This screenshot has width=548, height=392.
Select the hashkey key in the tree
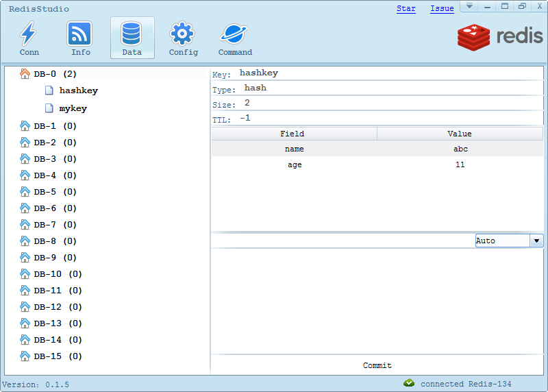(79, 90)
